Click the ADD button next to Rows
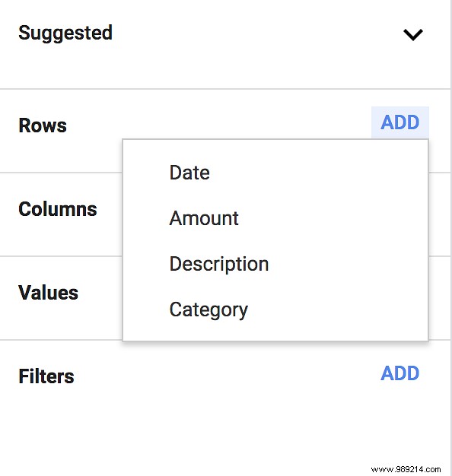This screenshot has height=476, width=452. pyautogui.click(x=400, y=122)
